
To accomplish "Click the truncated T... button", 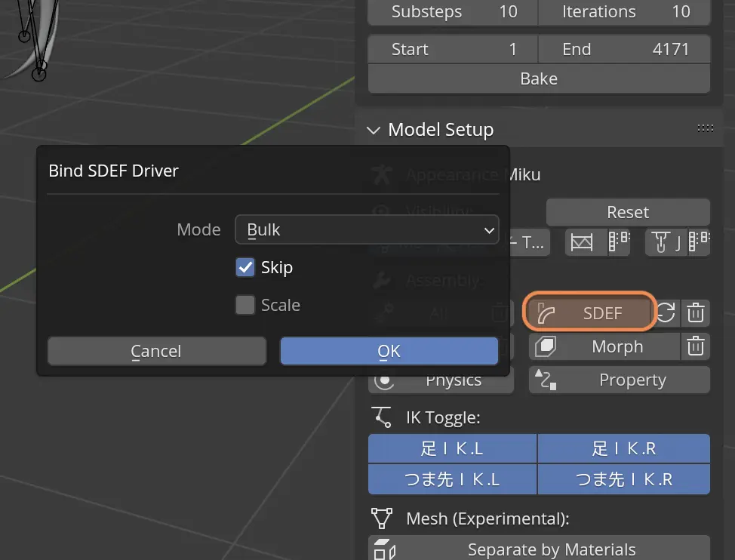I will pos(530,242).
